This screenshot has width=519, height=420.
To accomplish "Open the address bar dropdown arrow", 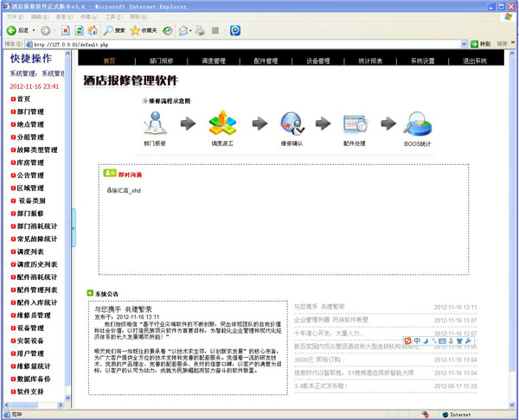I will [464, 44].
